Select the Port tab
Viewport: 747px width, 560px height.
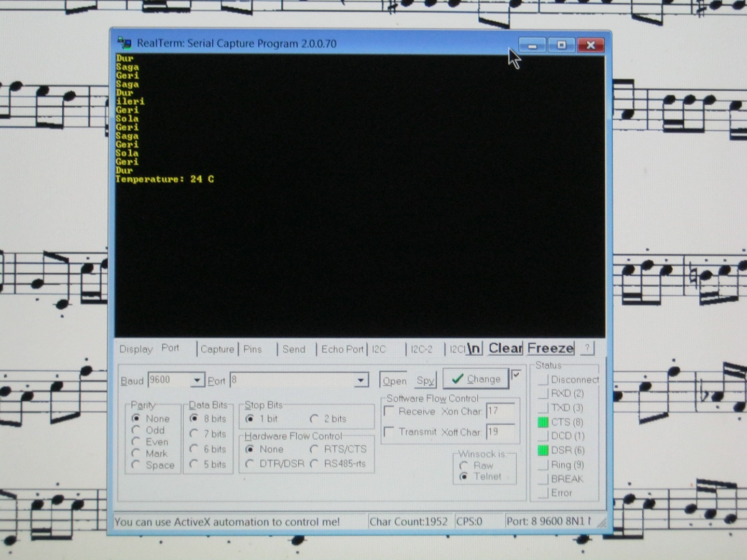[x=171, y=348]
